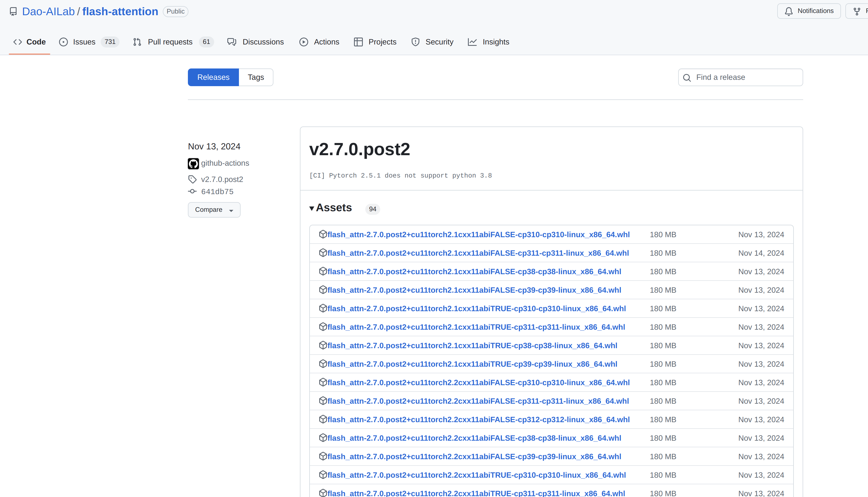Click the magnifier icon in the release search
Screen dimensions: 868x497
(x=687, y=78)
